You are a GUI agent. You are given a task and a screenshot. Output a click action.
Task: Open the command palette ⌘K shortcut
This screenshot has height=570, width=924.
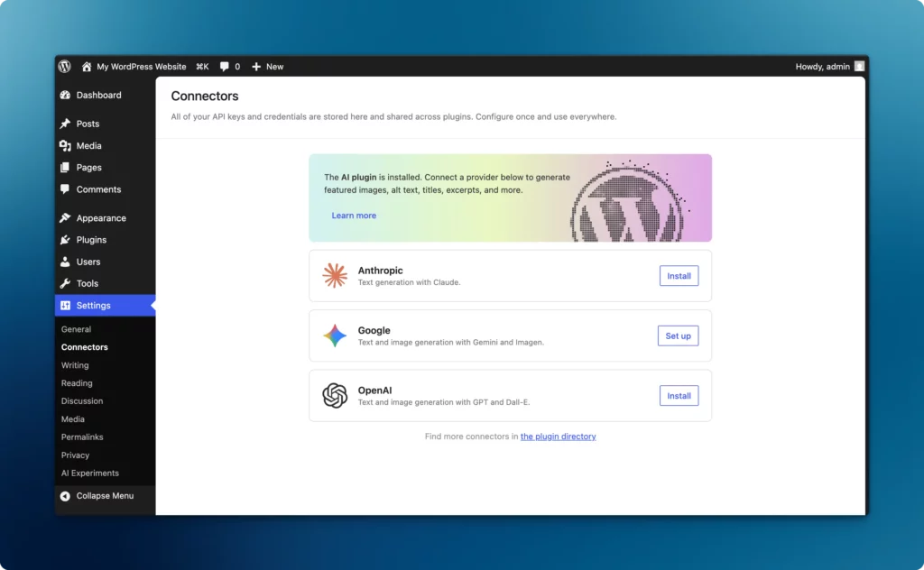202,67
